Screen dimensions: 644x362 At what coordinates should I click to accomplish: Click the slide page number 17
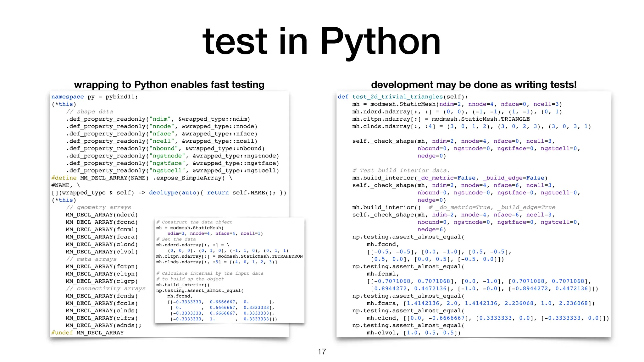(x=322, y=352)
